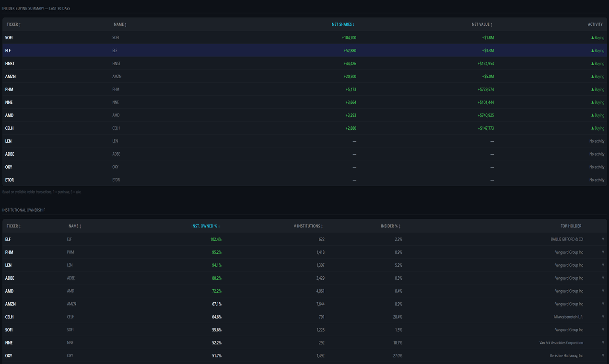The image size is (609, 364).
Task: Expand OXY top holder details arrow
Action: tap(603, 355)
